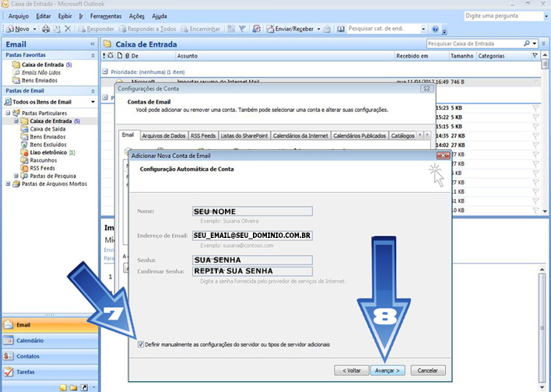Select Emails Não Lidos favorite folder
551x392 pixels.
[37, 72]
